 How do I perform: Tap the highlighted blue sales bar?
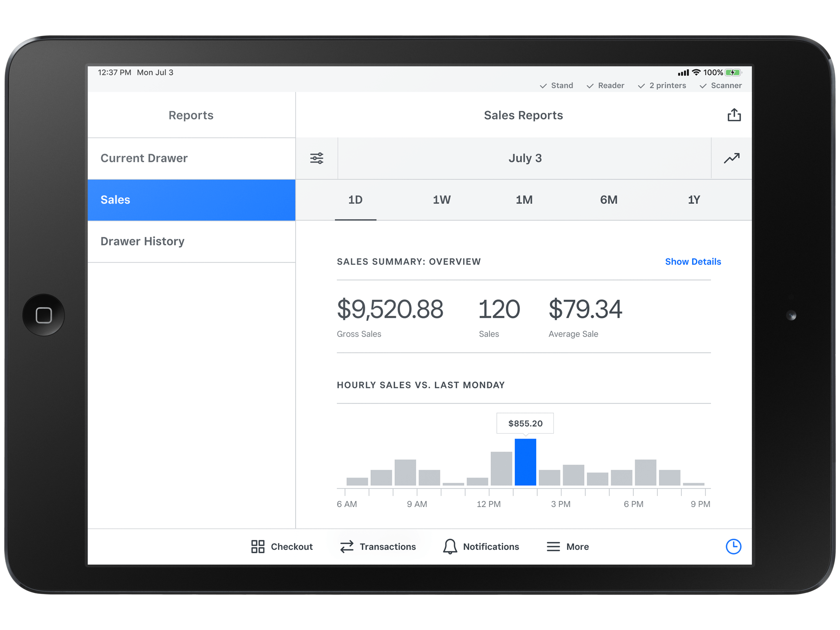[x=525, y=462]
